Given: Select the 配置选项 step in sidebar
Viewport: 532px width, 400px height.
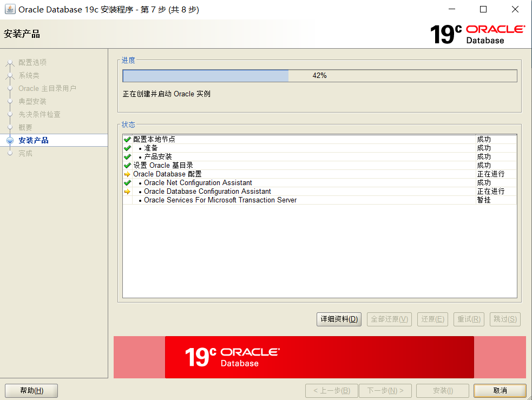Looking at the screenshot, I should (x=32, y=62).
